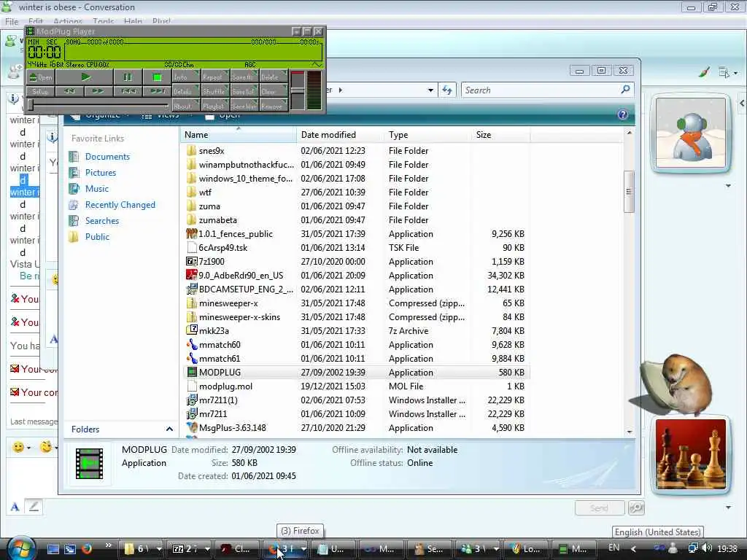747x560 pixels.
Task: Click Remove in ModPlug Player
Action: 273,105
